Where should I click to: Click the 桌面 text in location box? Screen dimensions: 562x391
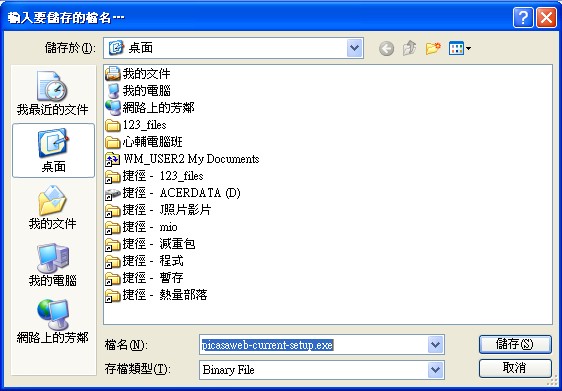(x=141, y=48)
